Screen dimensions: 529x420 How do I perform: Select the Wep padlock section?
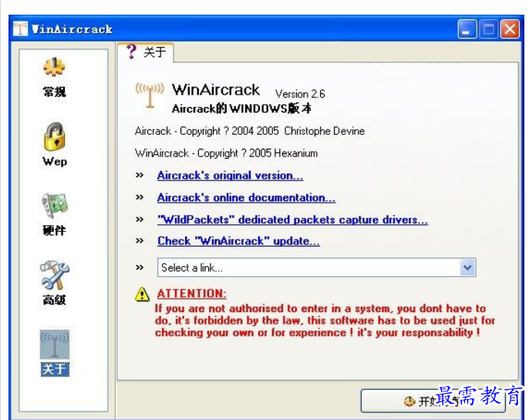click(x=54, y=144)
